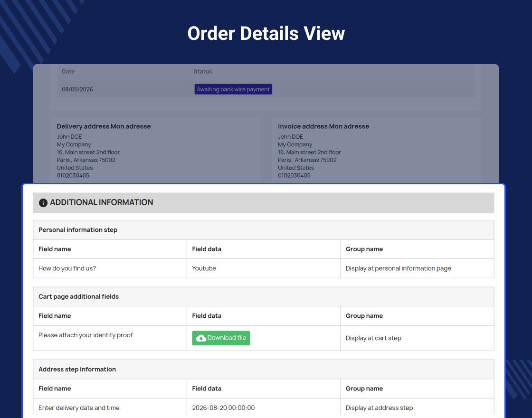Select phone 0102030405 in Invoice address

pos(294,175)
